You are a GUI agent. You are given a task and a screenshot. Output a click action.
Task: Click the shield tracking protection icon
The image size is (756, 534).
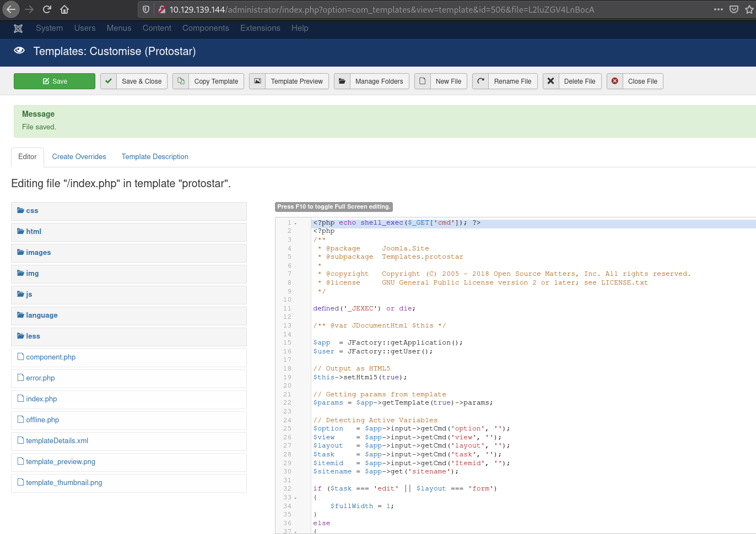point(146,9)
